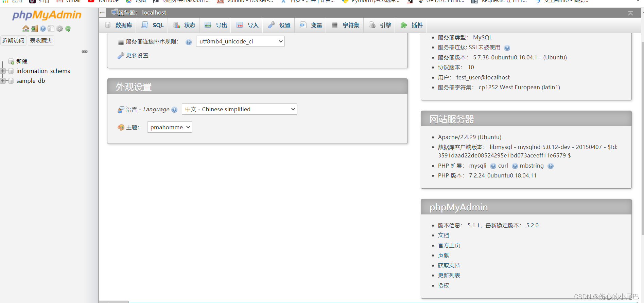Open the 字符集 (Charsets) tab
The width and height of the screenshot is (644, 303).
click(345, 25)
